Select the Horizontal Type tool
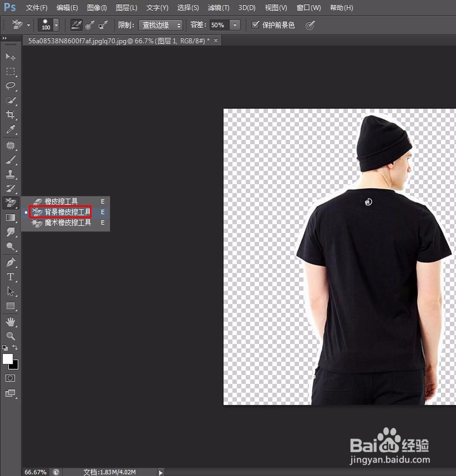 click(11, 276)
